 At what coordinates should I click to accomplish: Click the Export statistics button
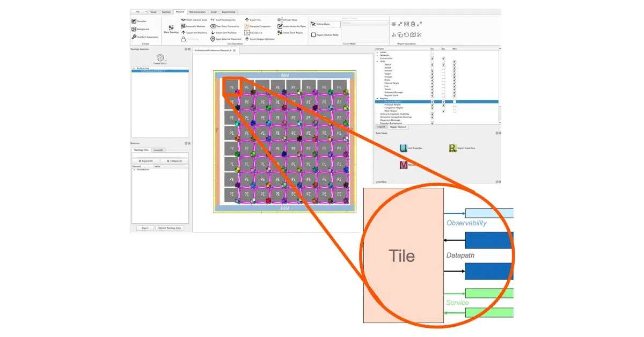pyautogui.click(x=145, y=228)
